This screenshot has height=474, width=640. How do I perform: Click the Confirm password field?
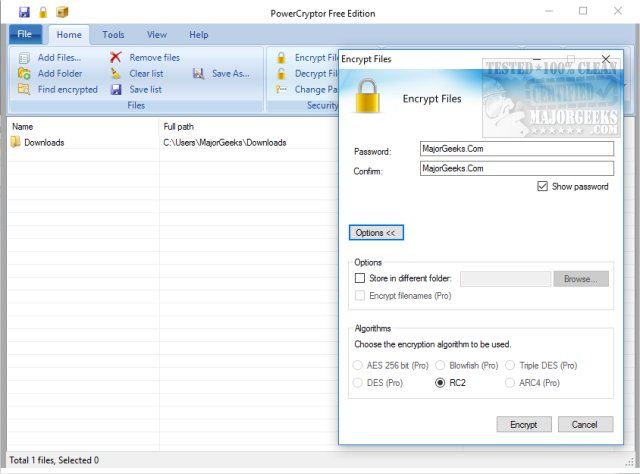click(517, 168)
